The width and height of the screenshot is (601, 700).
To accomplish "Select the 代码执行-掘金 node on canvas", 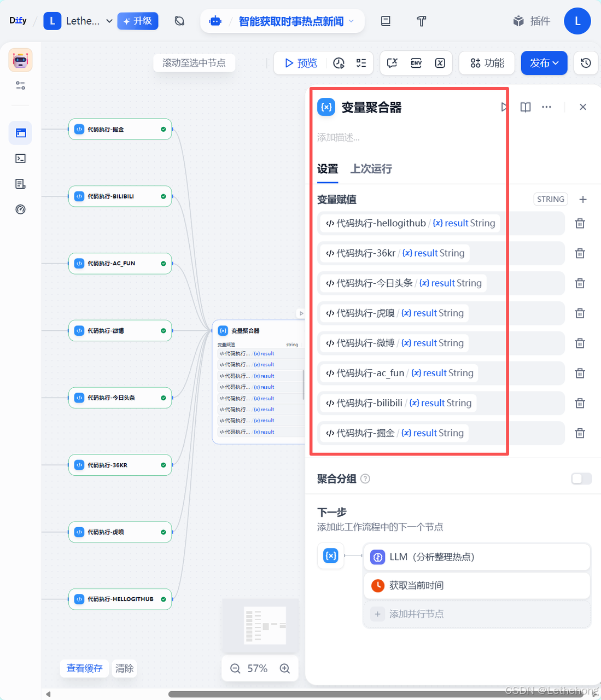I will 120,130.
